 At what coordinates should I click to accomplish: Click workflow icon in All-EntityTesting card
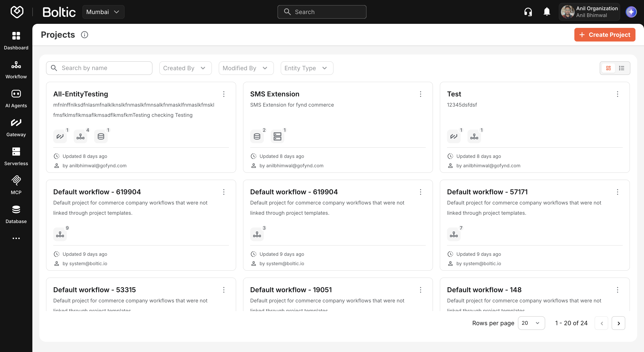[80, 136]
